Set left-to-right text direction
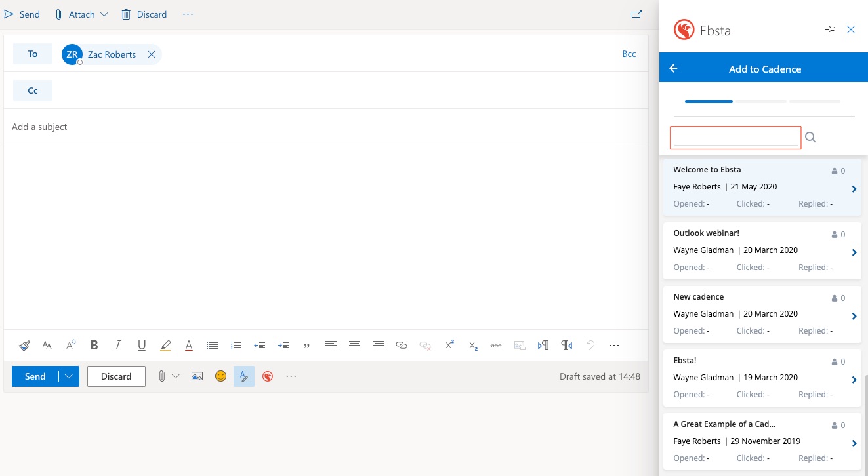 [543, 345]
